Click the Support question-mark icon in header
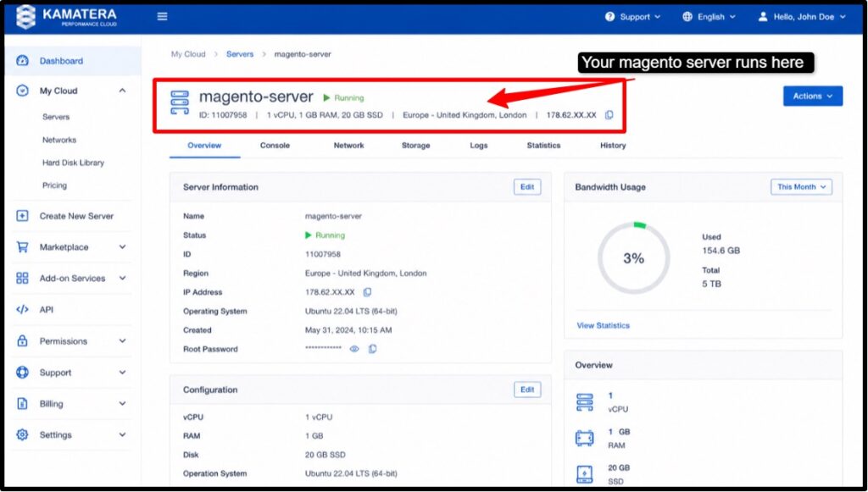The height and width of the screenshot is (492, 868). (x=609, y=17)
